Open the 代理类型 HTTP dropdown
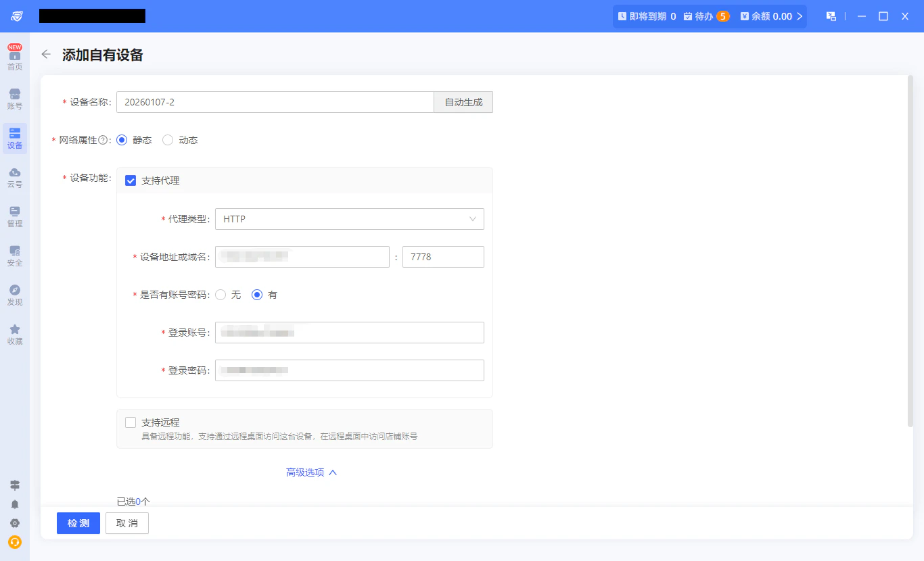This screenshot has height=561, width=924. (x=349, y=219)
